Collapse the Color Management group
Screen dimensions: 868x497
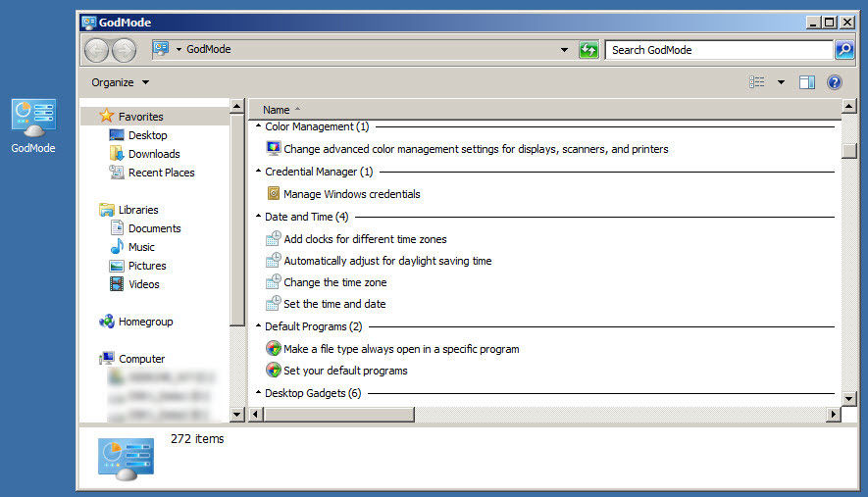pyautogui.click(x=259, y=126)
